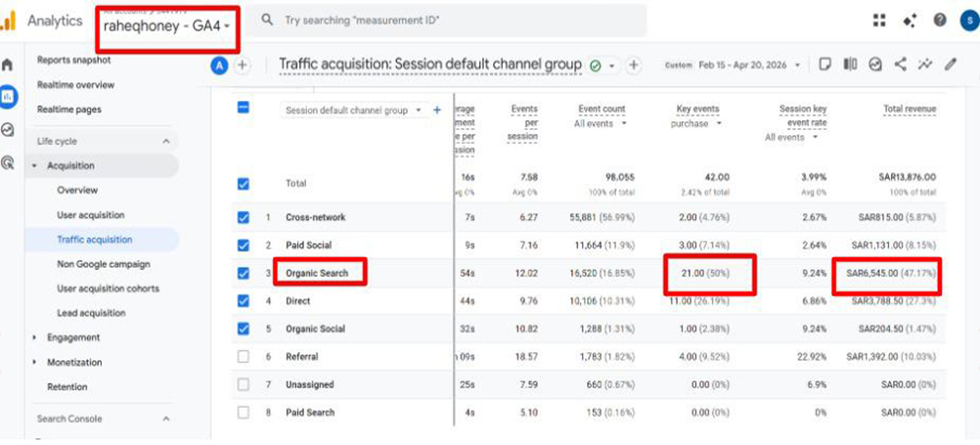980x445 pixels.
Task: Check the Referral row checkbox
Action: (x=244, y=357)
